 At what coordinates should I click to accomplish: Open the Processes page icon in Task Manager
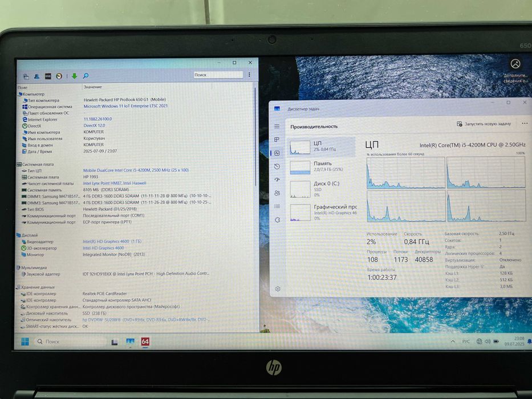[277, 140]
